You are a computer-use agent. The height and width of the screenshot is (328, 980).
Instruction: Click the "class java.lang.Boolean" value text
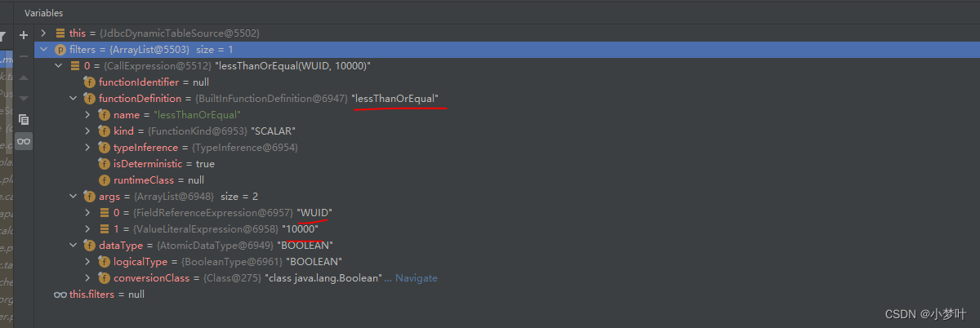coord(323,278)
